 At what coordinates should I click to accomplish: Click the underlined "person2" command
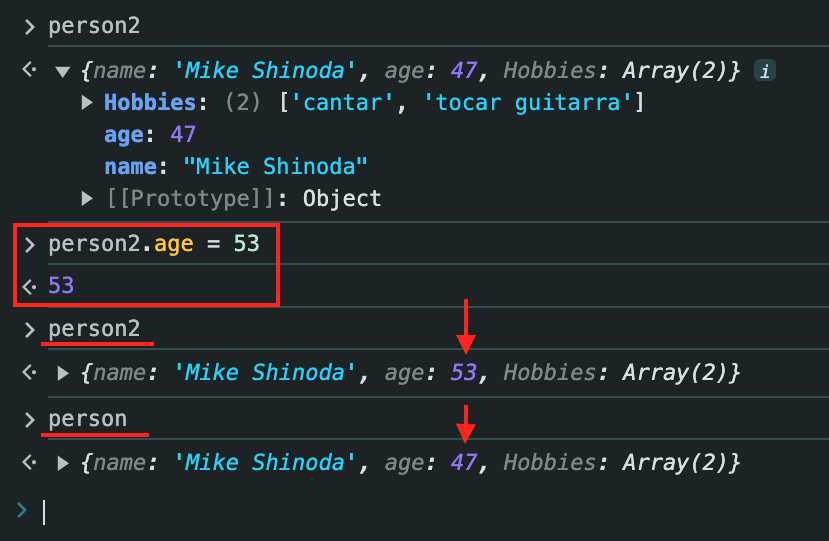[94, 329]
